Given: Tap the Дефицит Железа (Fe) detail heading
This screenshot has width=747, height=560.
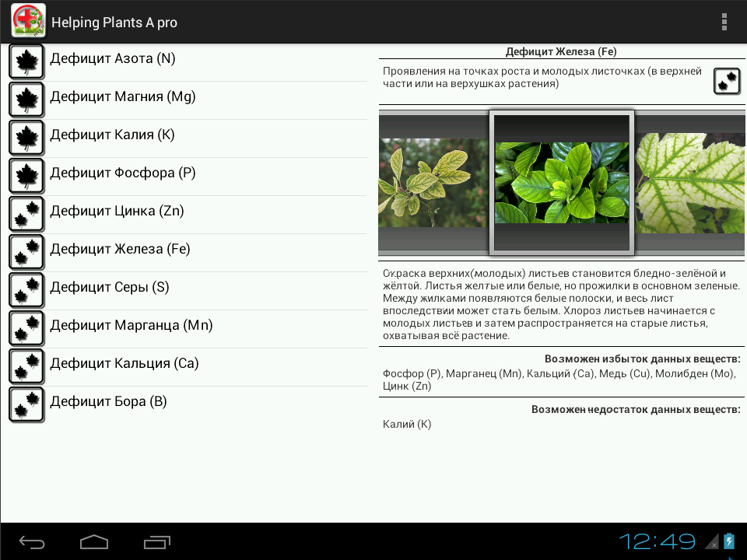Looking at the screenshot, I should (x=561, y=51).
